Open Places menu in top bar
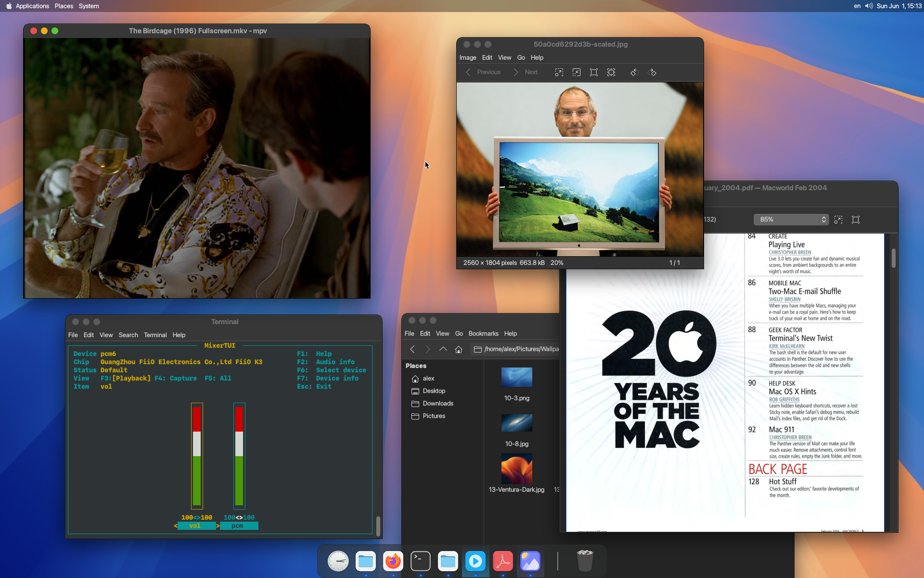Screen dimensions: 924x578 click(64, 6)
